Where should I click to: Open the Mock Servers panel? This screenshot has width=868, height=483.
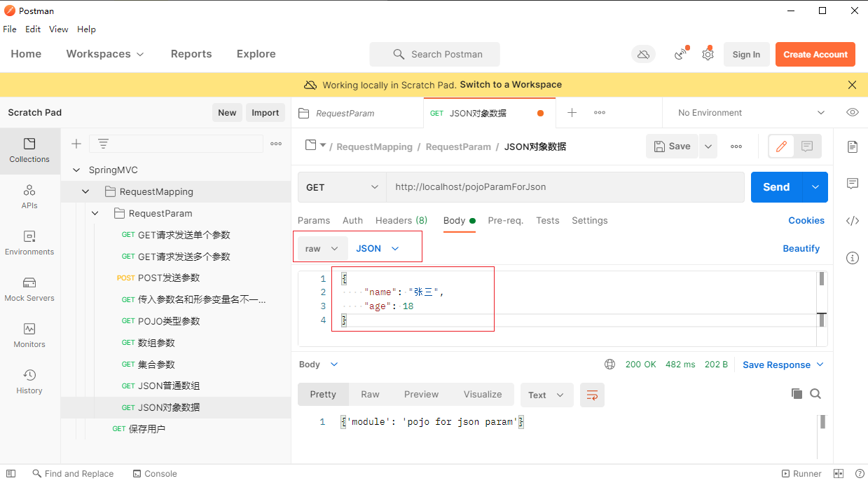tap(29, 289)
